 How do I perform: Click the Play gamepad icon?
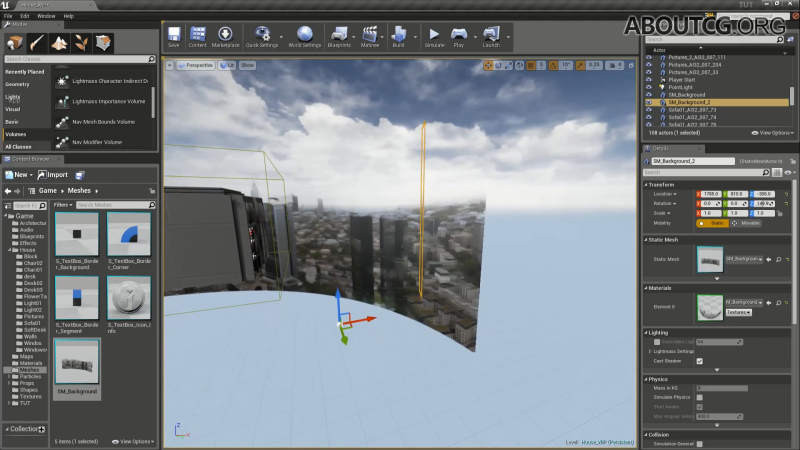[459, 37]
